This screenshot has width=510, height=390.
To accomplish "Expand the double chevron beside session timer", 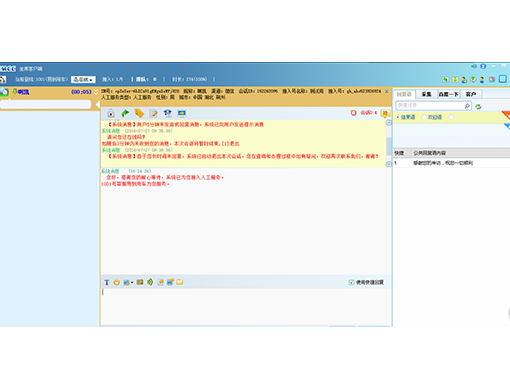I will pos(96,92).
